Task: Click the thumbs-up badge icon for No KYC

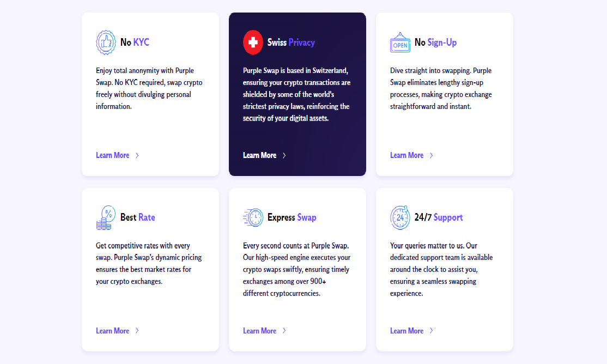Action: 106,42
